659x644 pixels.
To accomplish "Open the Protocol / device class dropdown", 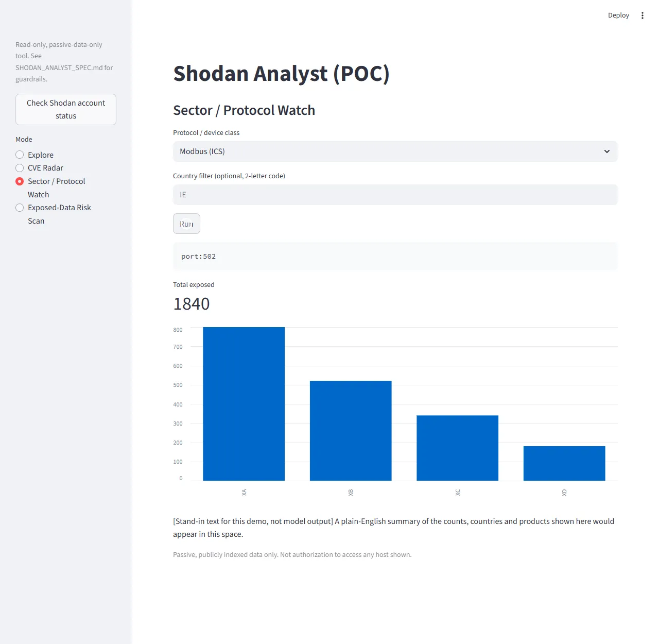I will coord(395,151).
